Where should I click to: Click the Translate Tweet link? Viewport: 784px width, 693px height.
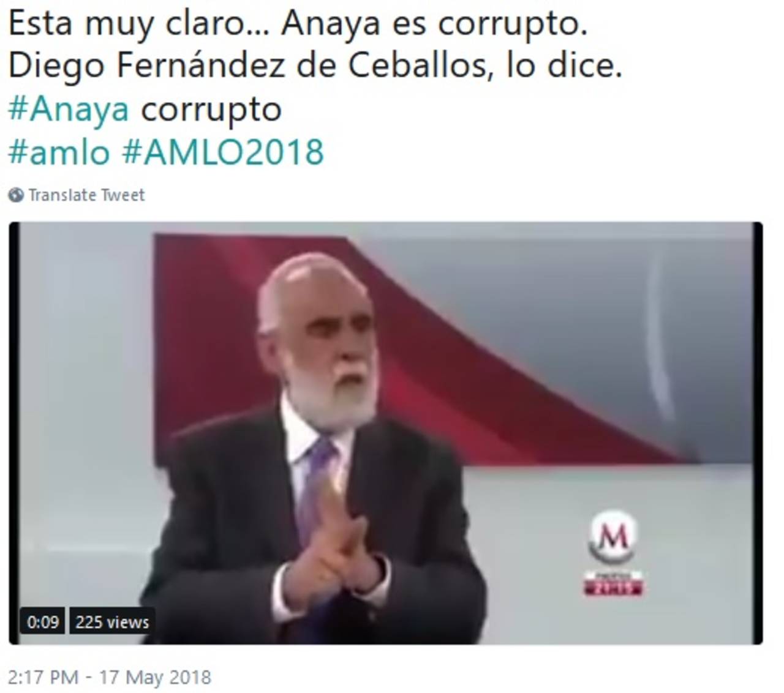(86, 195)
